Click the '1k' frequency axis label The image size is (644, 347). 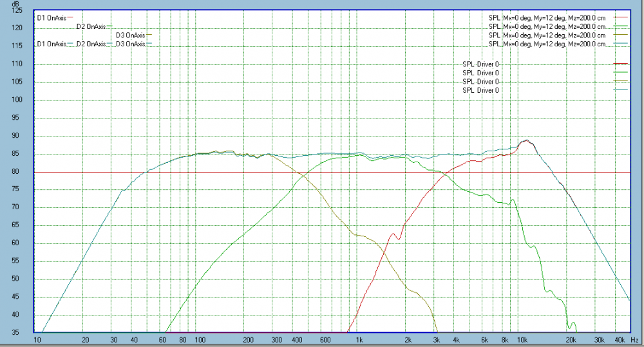pyautogui.click(x=359, y=340)
